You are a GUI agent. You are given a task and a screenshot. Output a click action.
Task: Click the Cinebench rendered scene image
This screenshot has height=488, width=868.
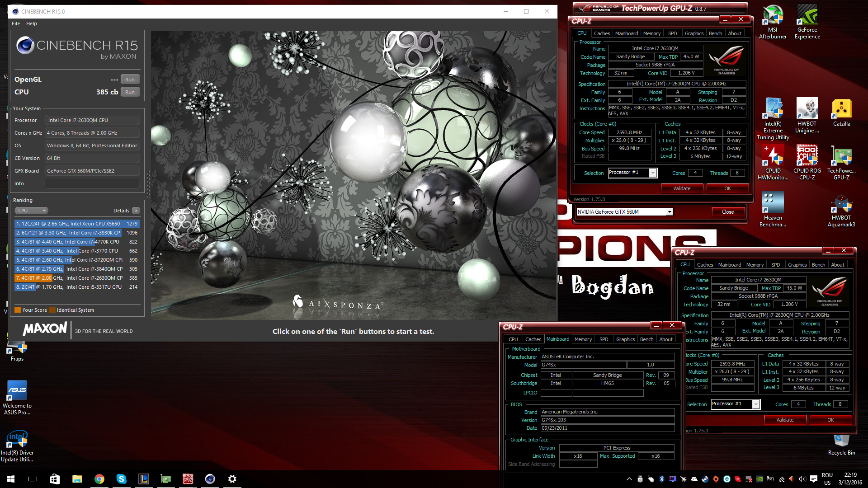(354, 175)
